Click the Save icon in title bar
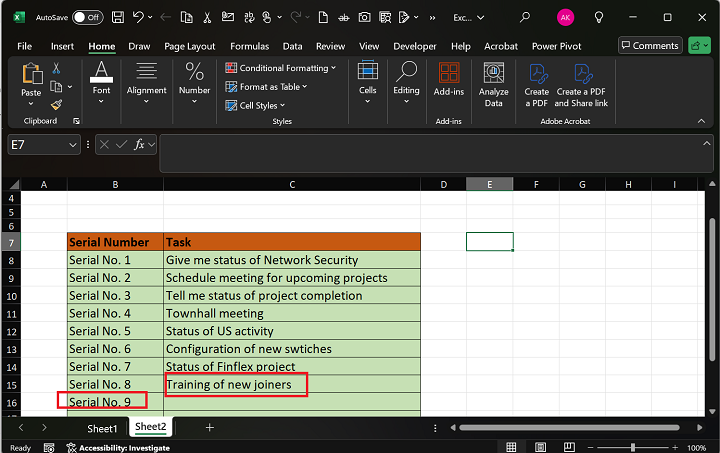 click(118, 17)
